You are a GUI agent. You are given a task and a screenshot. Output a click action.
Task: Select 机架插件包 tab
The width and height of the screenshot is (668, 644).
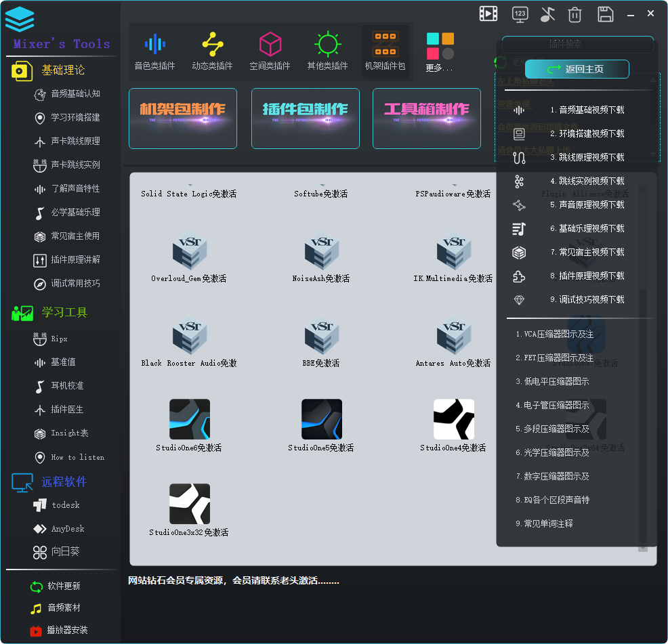click(x=385, y=51)
